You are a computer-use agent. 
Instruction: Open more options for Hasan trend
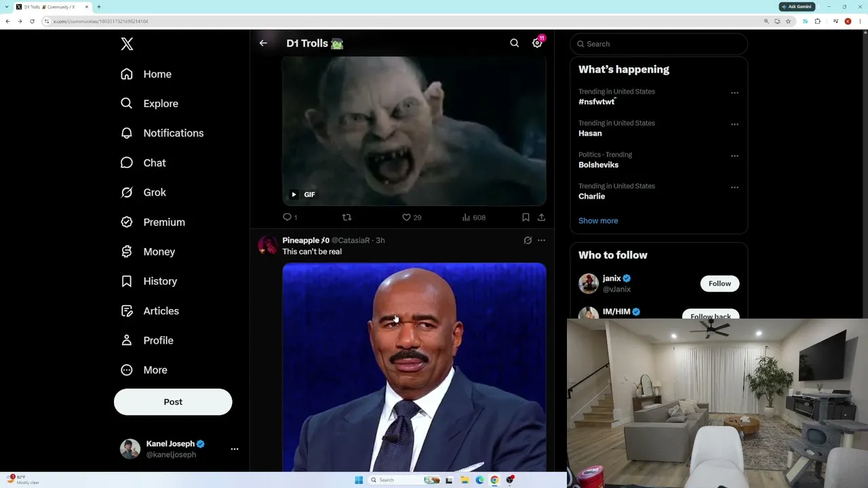pos(734,125)
